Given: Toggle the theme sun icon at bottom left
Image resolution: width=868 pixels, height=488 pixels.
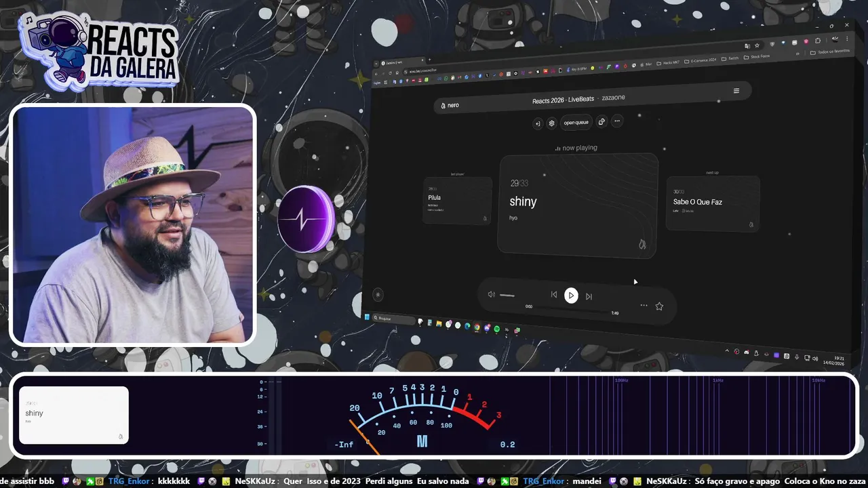Looking at the screenshot, I should click(x=378, y=294).
